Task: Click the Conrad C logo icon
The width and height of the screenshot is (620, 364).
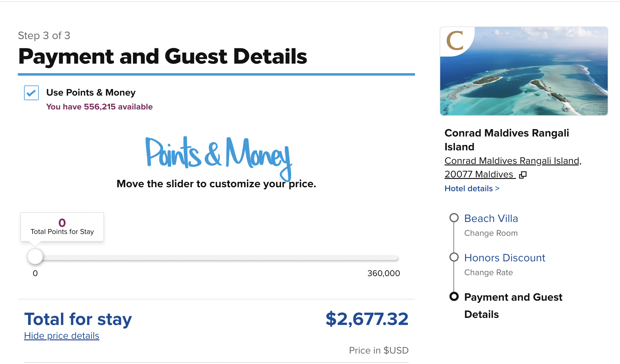Action: [455, 41]
